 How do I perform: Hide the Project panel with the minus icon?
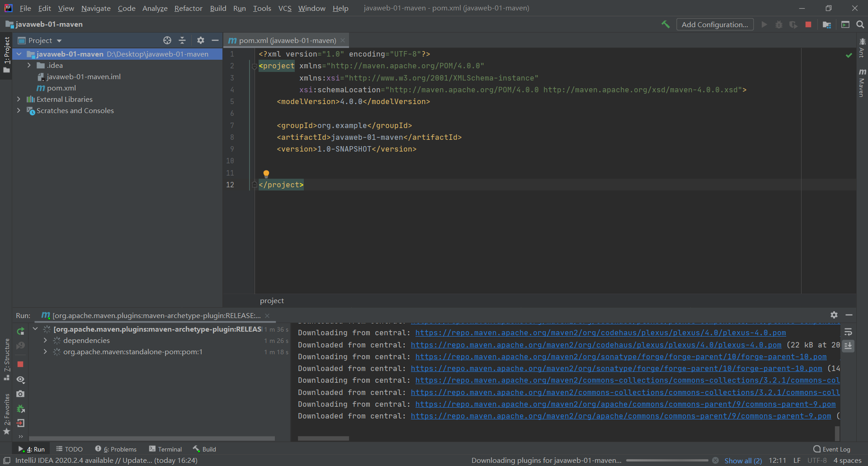215,40
